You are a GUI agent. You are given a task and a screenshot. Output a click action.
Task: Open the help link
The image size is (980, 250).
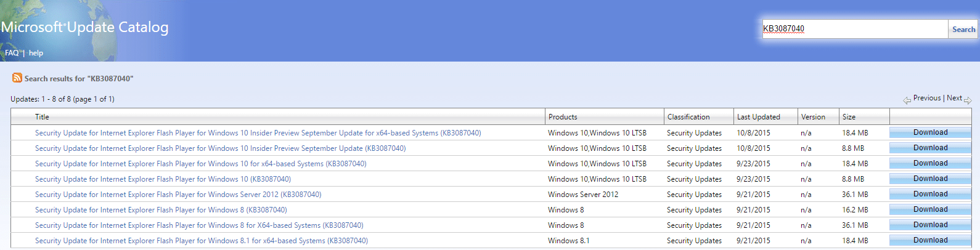[36, 53]
